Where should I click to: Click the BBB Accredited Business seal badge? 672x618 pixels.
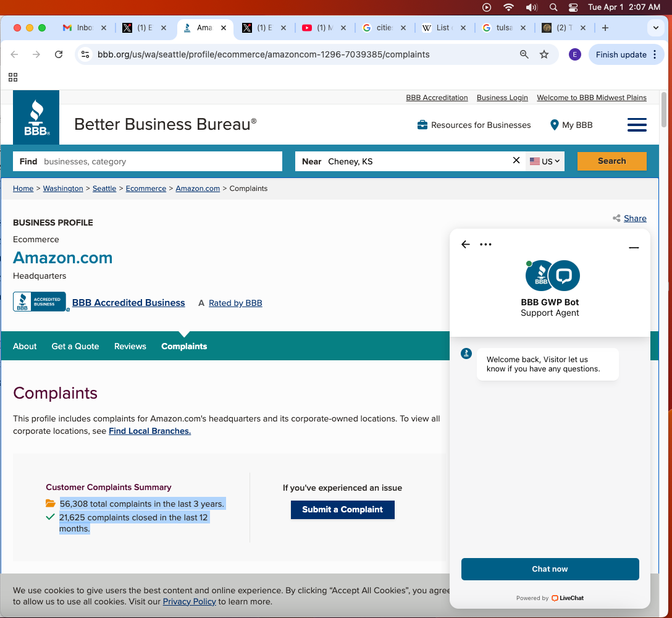40,302
